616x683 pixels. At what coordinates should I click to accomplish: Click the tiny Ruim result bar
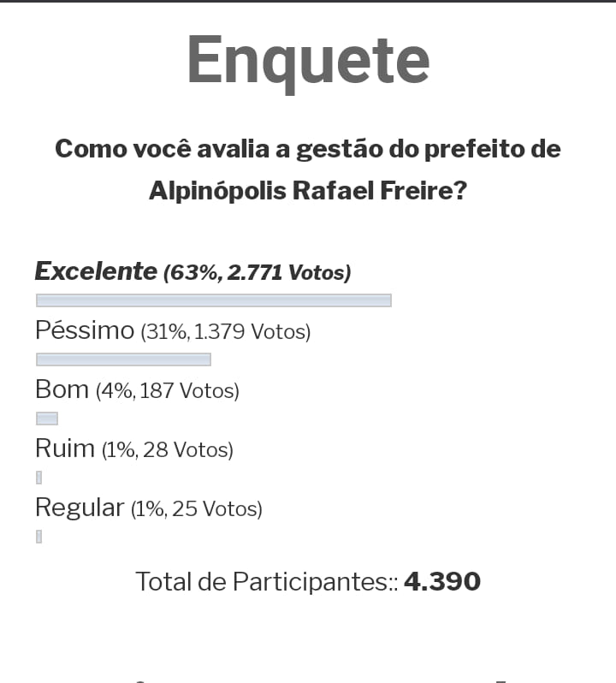point(39,478)
